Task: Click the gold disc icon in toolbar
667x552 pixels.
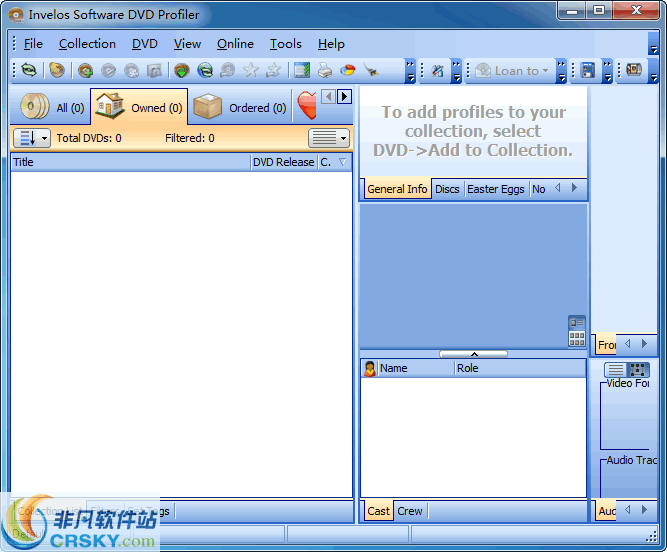Action: (x=57, y=70)
